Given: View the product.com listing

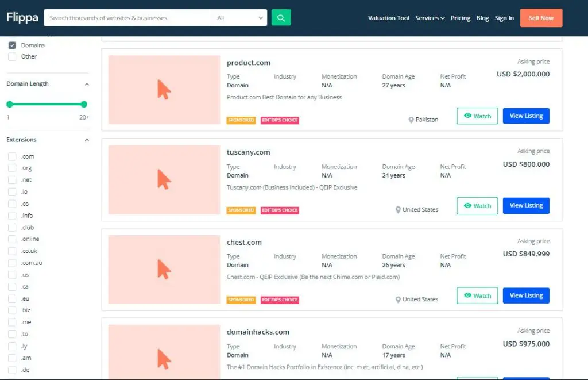Looking at the screenshot, I should [x=526, y=116].
